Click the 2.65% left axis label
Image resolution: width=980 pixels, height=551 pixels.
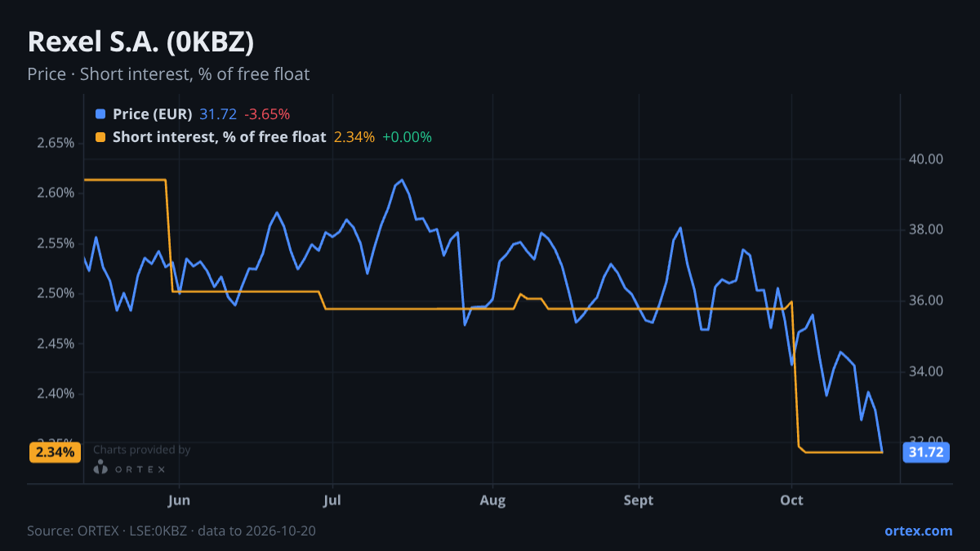tap(56, 143)
